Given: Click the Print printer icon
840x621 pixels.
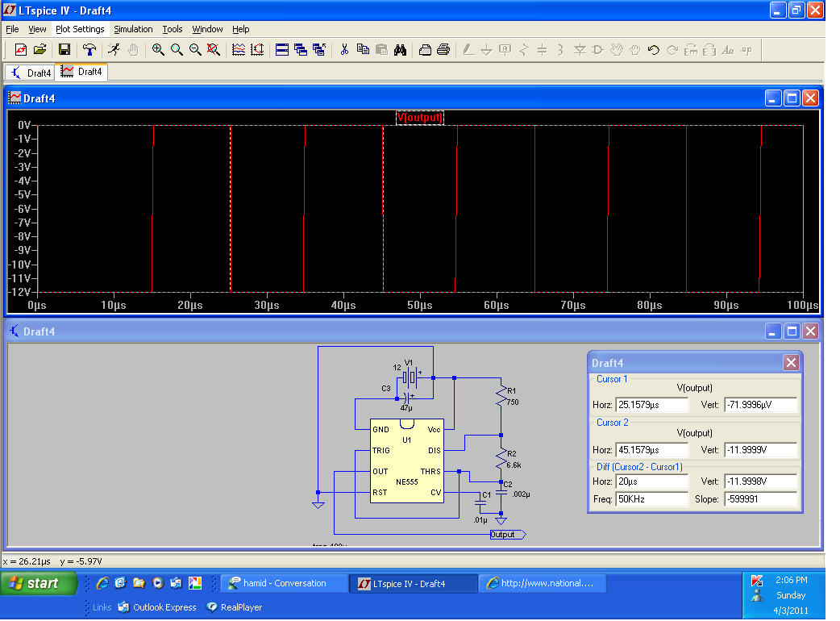Looking at the screenshot, I should click(443, 50).
